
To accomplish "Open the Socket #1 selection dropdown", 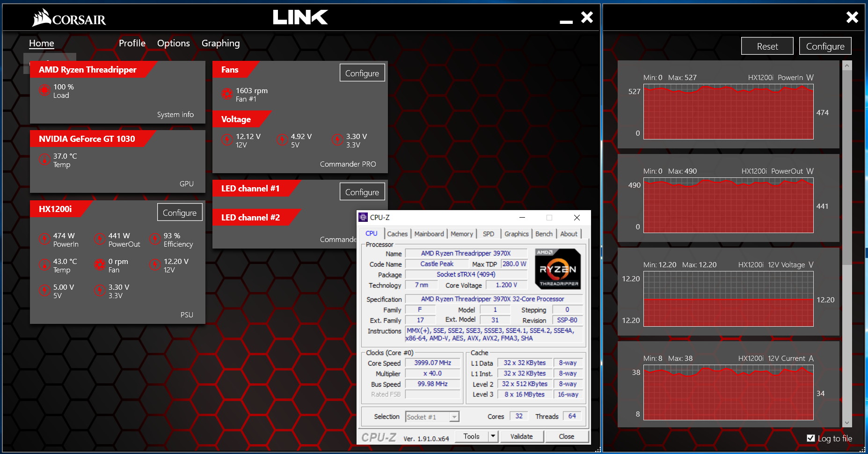I will pyautogui.click(x=432, y=417).
